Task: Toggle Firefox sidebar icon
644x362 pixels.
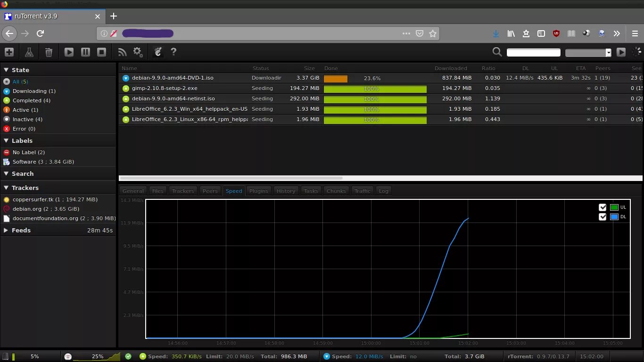Action: click(x=541, y=33)
